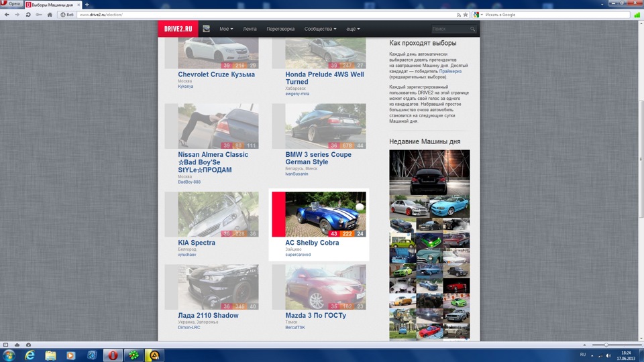The width and height of the screenshot is (644, 362).
Task: Launch Internet Explorer from taskbar
Action: pos(30,355)
